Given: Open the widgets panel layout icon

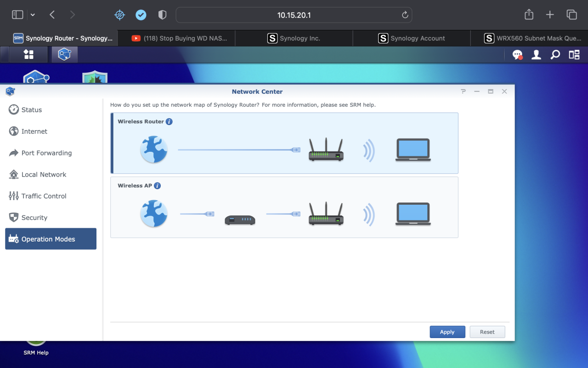Looking at the screenshot, I should 573,54.
